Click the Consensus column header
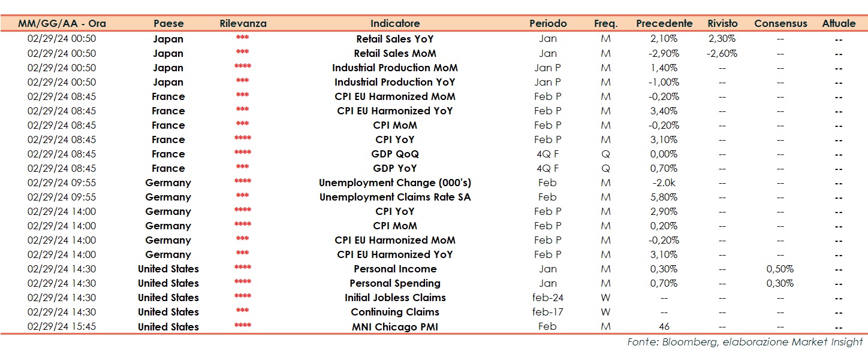 [780, 24]
